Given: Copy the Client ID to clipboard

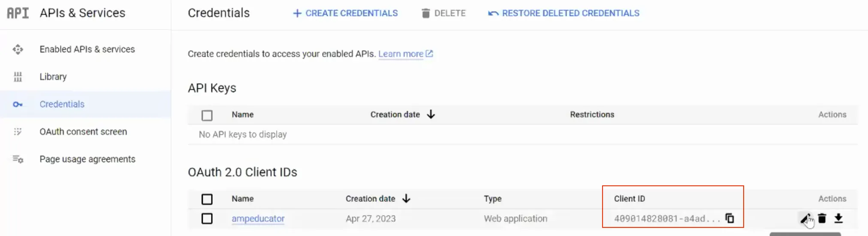Looking at the screenshot, I should 729,218.
